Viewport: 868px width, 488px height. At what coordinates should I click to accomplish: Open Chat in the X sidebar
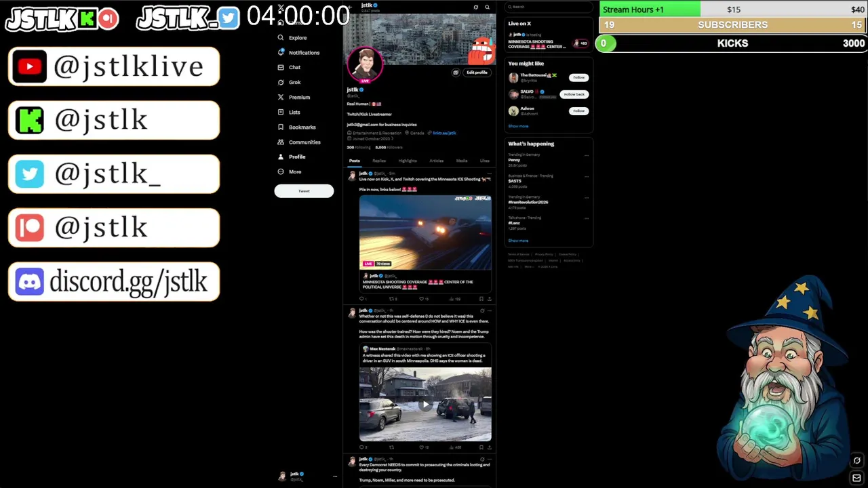click(289, 68)
